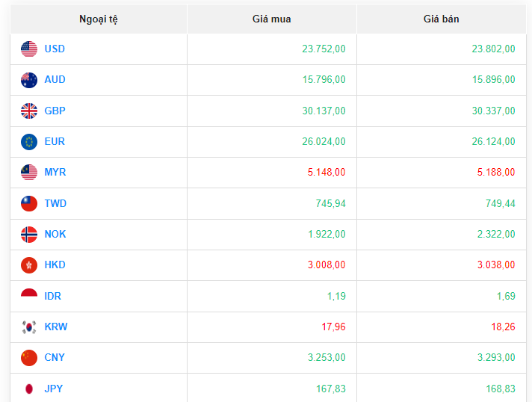
Task: Click the Giá bán column header
Action: pyautogui.click(x=441, y=19)
